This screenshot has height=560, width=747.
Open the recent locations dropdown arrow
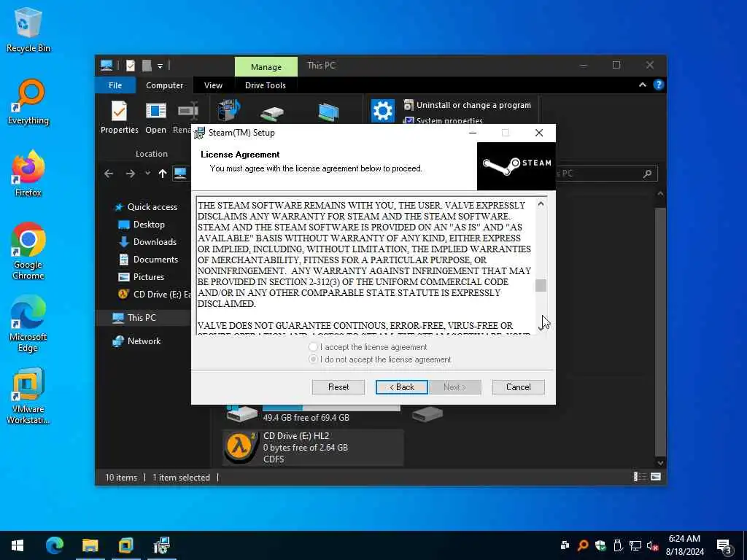pos(147,174)
